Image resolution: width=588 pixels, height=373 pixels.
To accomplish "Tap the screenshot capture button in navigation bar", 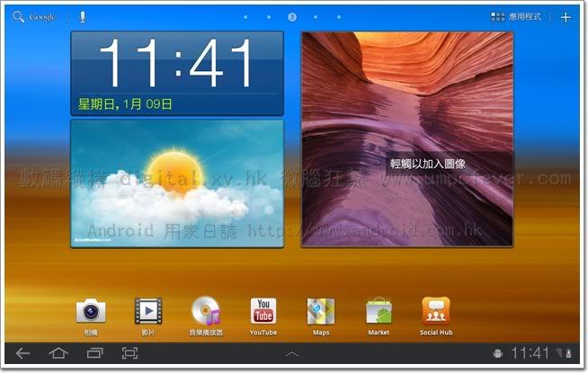I will pyautogui.click(x=129, y=353).
